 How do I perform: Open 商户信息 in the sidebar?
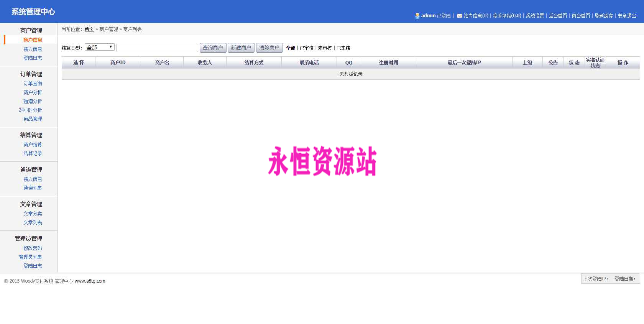pos(33,40)
